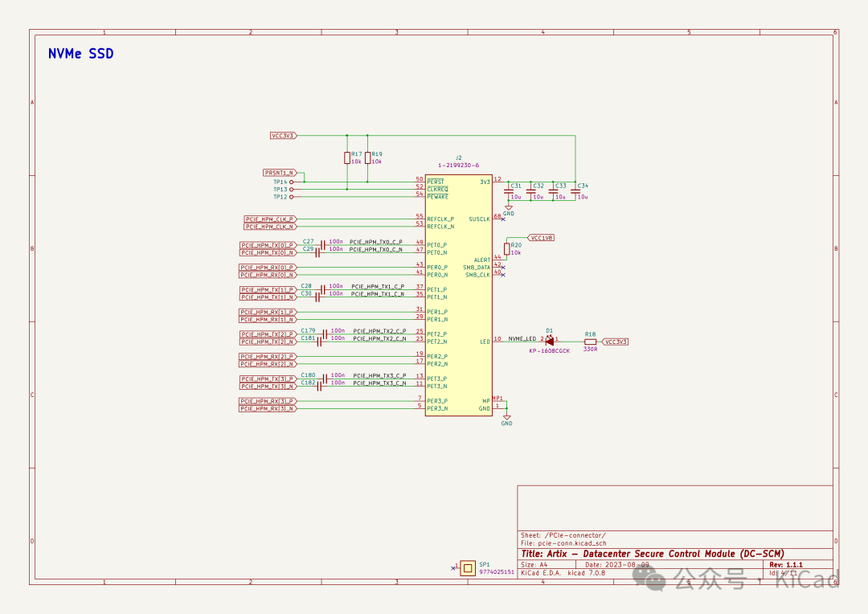Image resolution: width=868 pixels, height=614 pixels.
Task: Select the R18 330R resistor symbol
Action: tap(591, 342)
